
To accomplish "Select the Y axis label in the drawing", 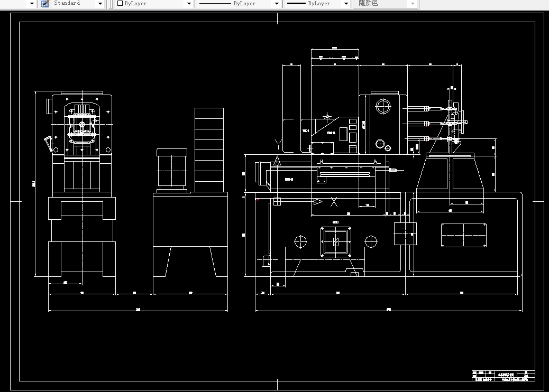I will click(278, 144).
